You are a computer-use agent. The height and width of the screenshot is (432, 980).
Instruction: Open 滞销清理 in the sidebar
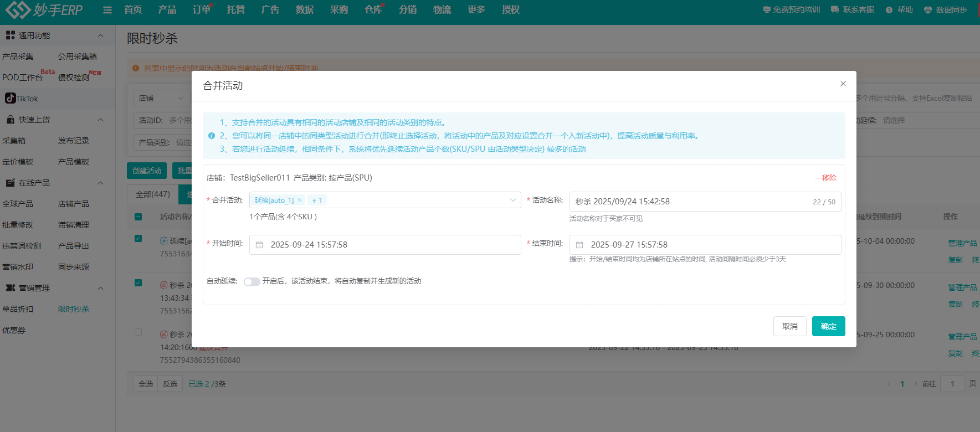pyautogui.click(x=74, y=225)
